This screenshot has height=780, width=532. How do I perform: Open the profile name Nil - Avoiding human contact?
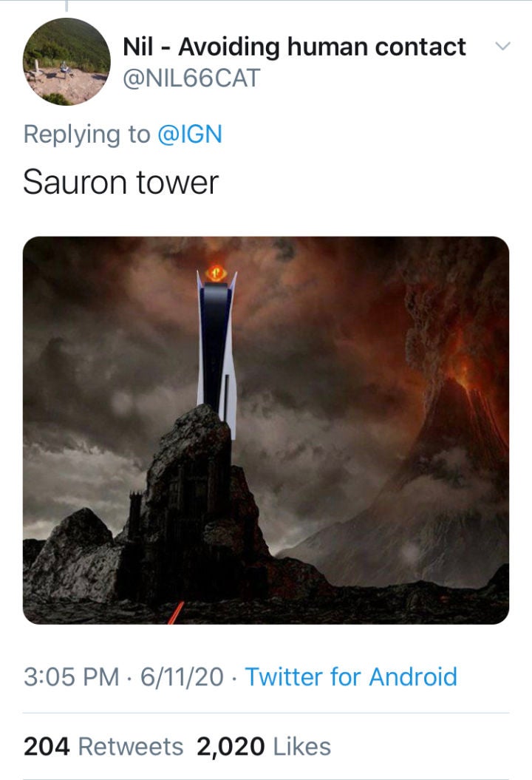(x=294, y=47)
